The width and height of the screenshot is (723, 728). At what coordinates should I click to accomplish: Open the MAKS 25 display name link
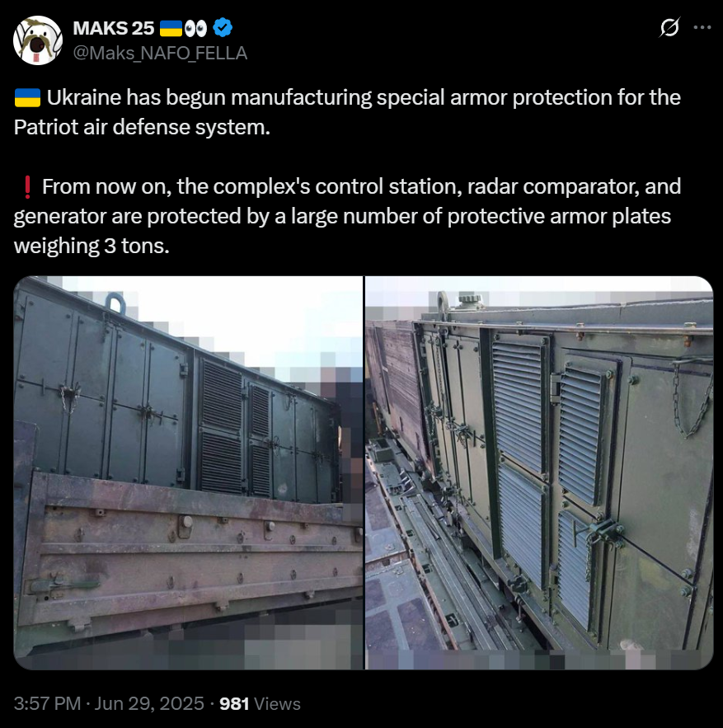[114, 28]
